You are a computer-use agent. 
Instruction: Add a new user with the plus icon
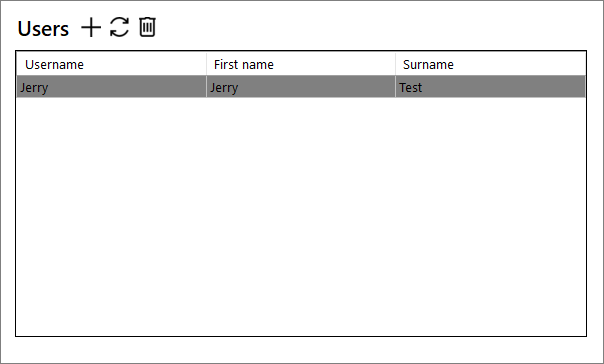coord(91,27)
